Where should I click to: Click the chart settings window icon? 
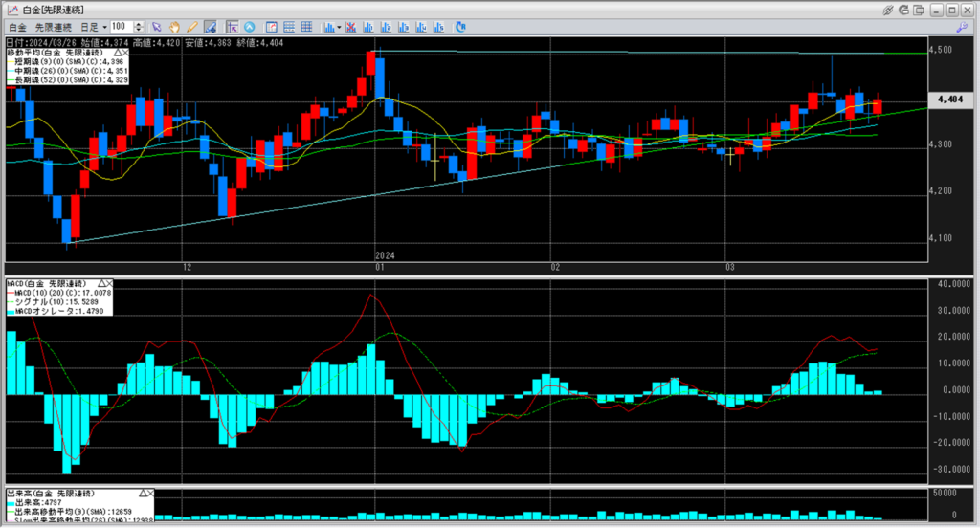click(x=270, y=27)
